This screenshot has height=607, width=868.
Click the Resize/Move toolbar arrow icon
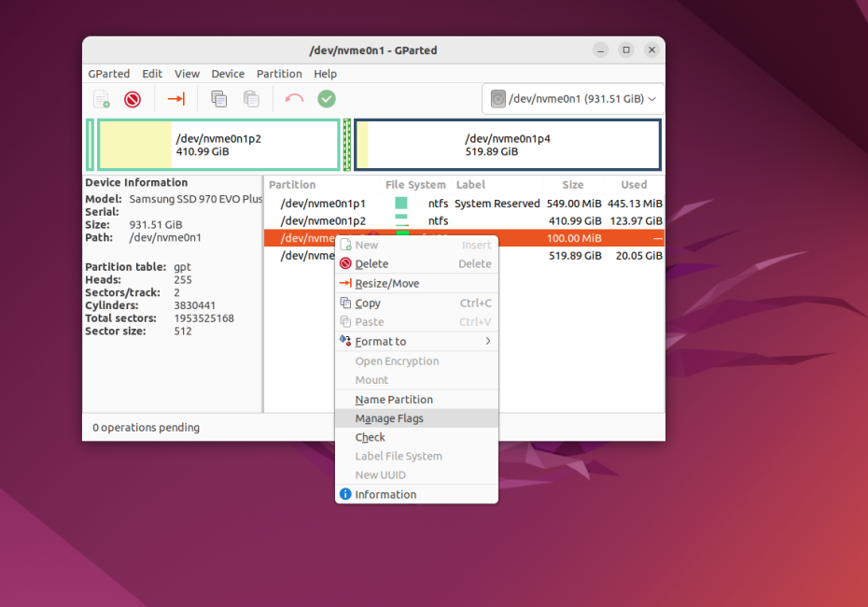(176, 99)
